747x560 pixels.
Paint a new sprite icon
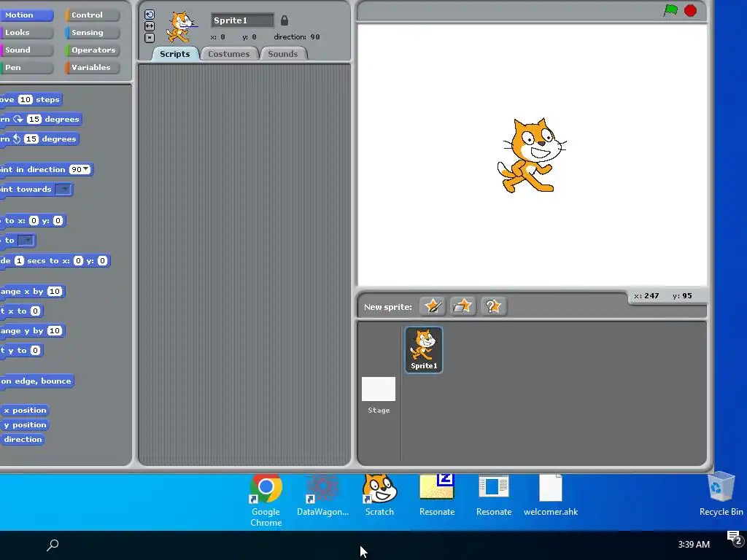433,306
